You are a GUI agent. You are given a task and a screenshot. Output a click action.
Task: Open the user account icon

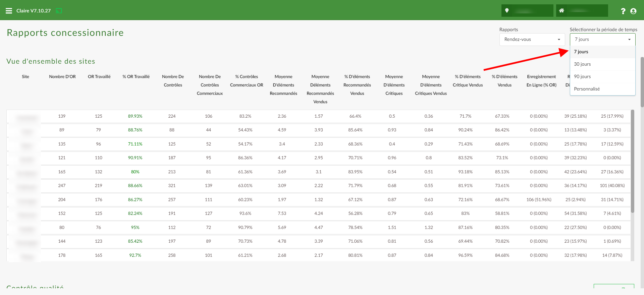(x=633, y=11)
